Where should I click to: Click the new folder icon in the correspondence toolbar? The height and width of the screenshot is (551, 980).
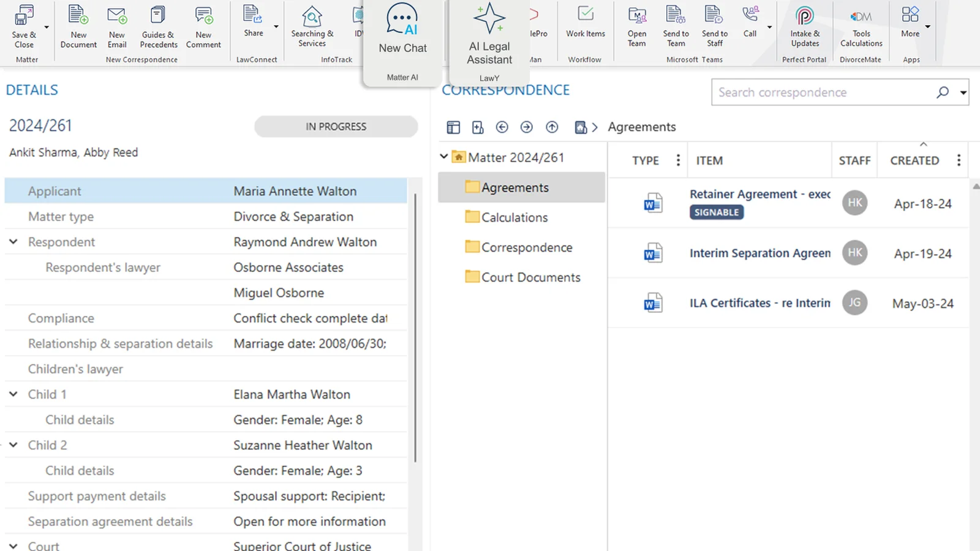click(x=478, y=127)
